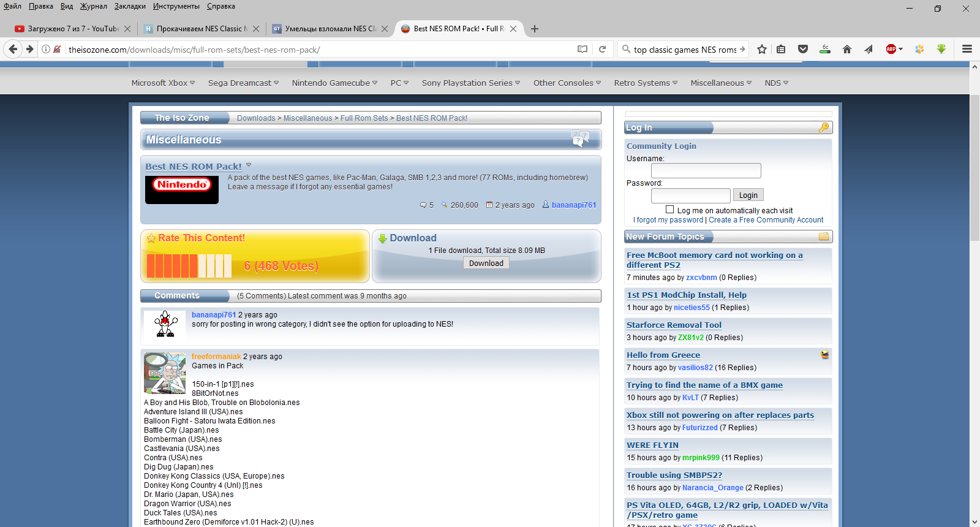Screen dimensions: 980x527
Task: Click the Nintendo logo thumbnail
Action: coord(182,190)
